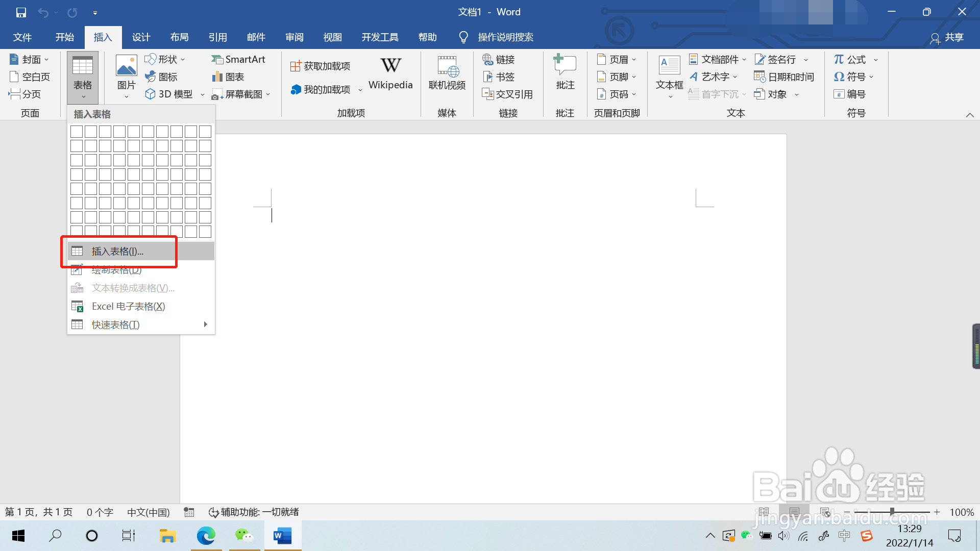Image resolution: width=980 pixels, height=551 pixels.
Task: Click the save icon in title bar
Action: (x=21, y=12)
